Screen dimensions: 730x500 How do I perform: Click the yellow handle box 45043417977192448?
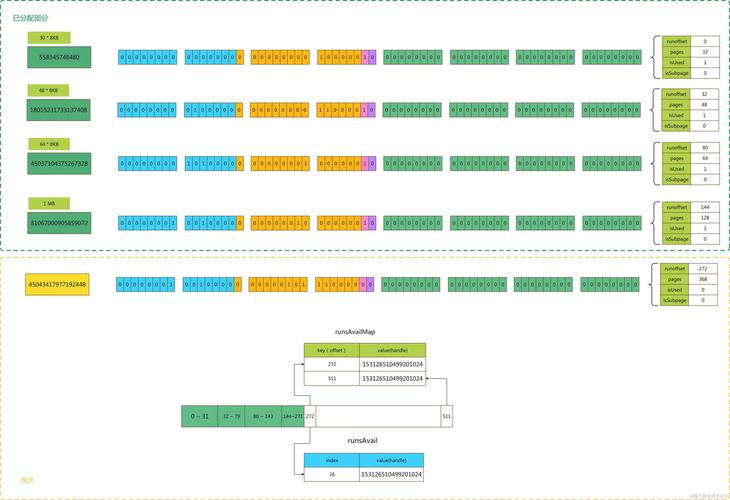click(x=56, y=285)
